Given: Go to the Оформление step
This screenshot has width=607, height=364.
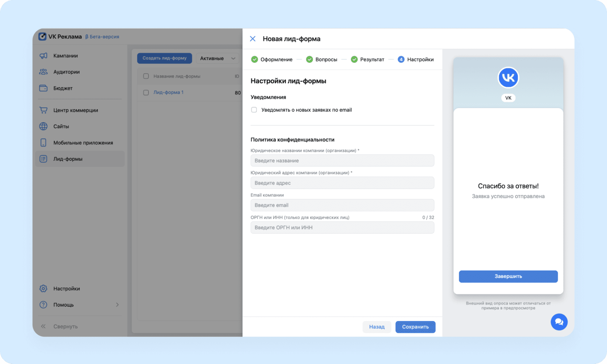Looking at the screenshot, I should click(272, 59).
